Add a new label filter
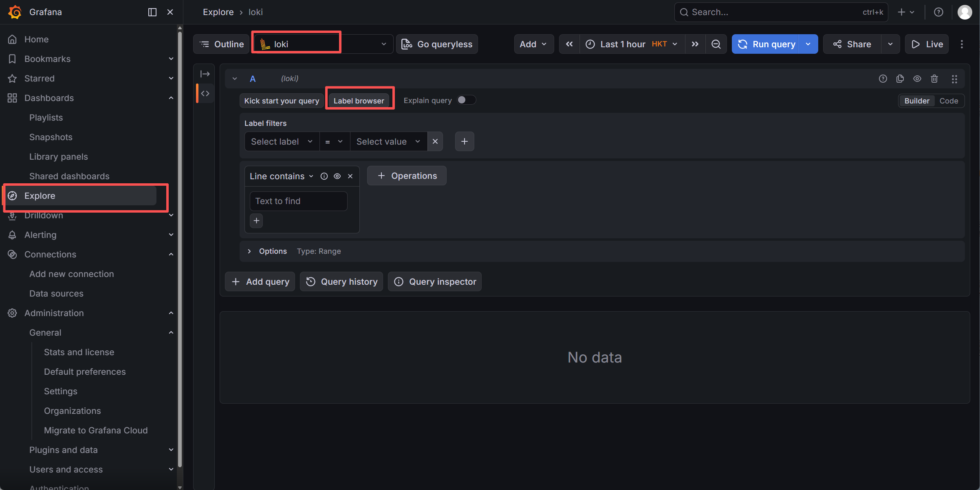The image size is (980, 490). (465, 141)
